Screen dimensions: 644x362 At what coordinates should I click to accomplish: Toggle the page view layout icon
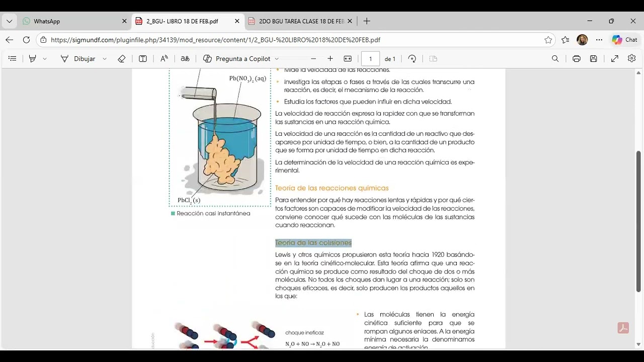pyautogui.click(x=433, y=59)
